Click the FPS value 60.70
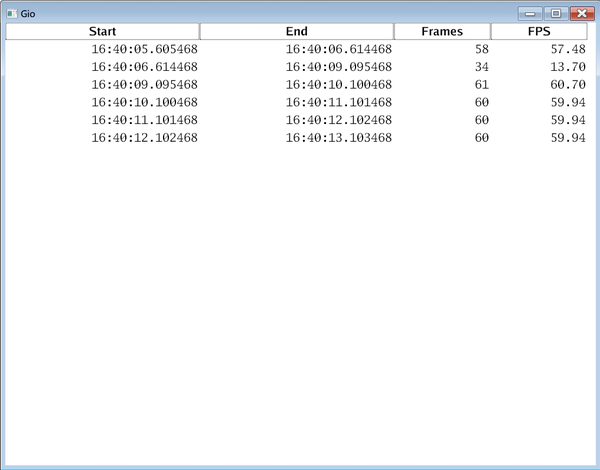600x470 pixels. (567, 84)
